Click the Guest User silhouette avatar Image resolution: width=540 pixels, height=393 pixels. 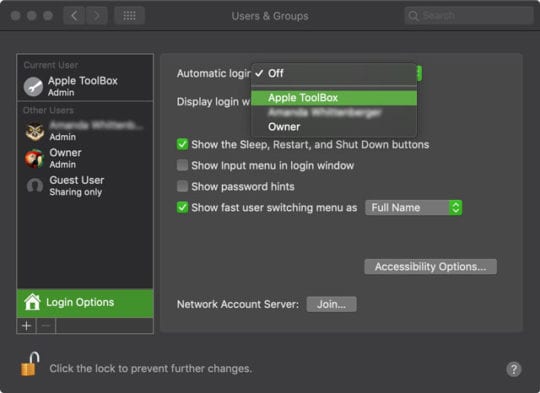coord(34,186)
